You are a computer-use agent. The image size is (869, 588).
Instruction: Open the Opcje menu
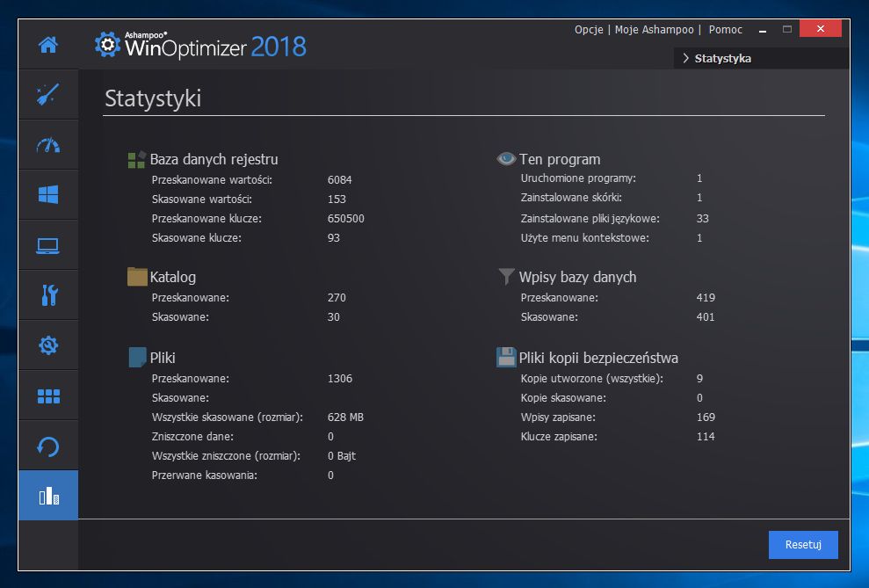588,30
